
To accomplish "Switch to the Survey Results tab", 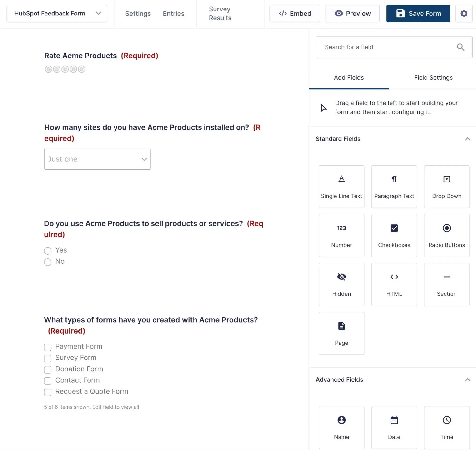I will 220,14.
